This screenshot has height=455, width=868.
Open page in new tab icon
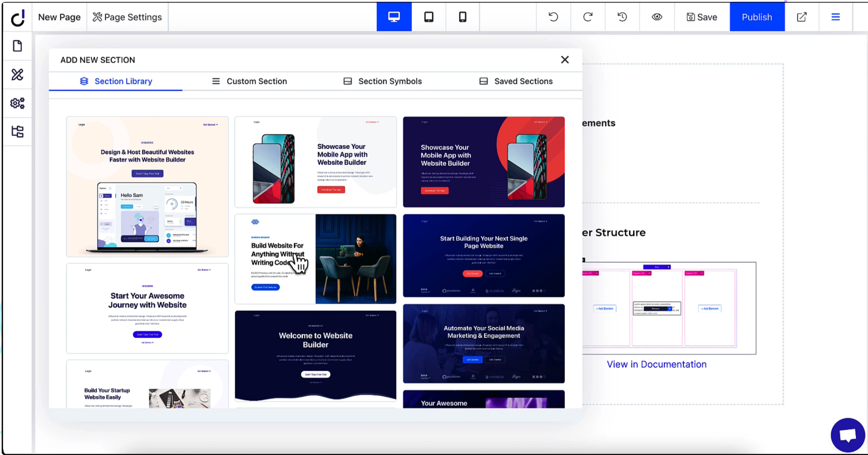802,17
